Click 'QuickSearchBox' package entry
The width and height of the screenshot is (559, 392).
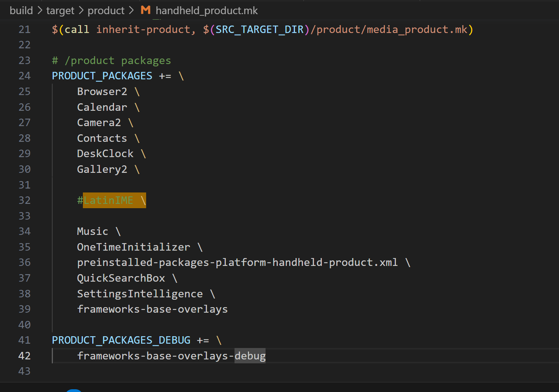121,278
